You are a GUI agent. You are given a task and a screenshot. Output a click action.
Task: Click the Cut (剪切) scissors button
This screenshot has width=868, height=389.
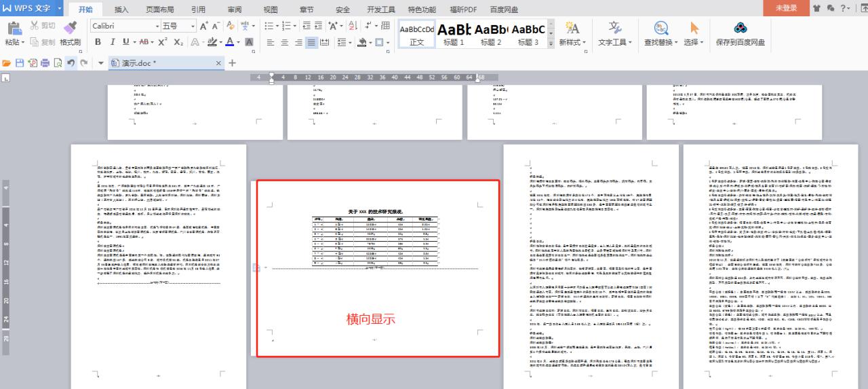click(x=43, y=26)
